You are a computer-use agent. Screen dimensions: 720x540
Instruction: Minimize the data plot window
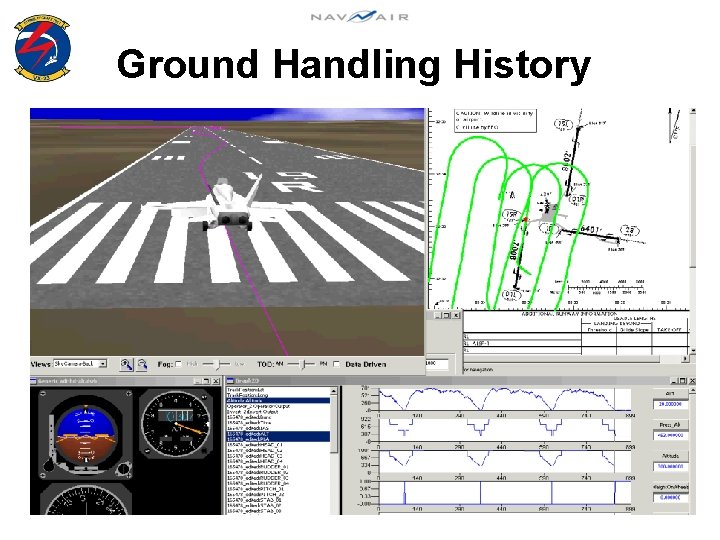tap(674, 381)
